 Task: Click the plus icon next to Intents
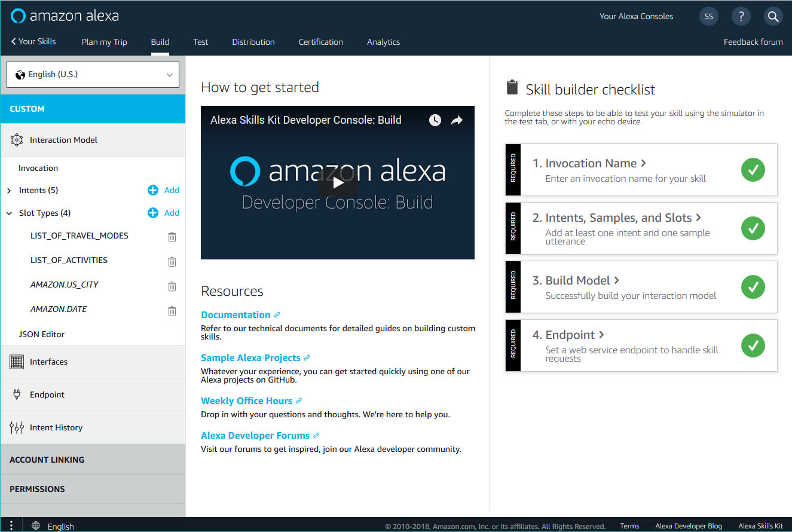(x=153, y=190)
